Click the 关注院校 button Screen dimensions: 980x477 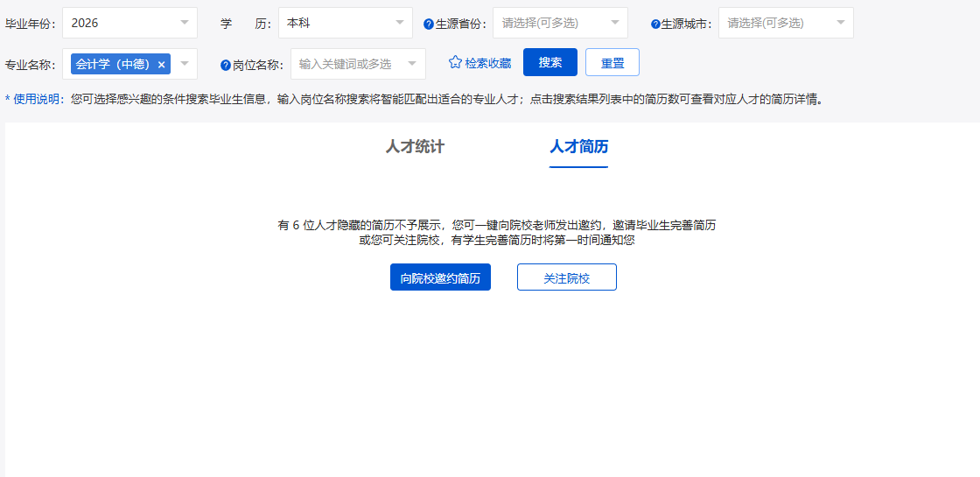tap(566, 277)
